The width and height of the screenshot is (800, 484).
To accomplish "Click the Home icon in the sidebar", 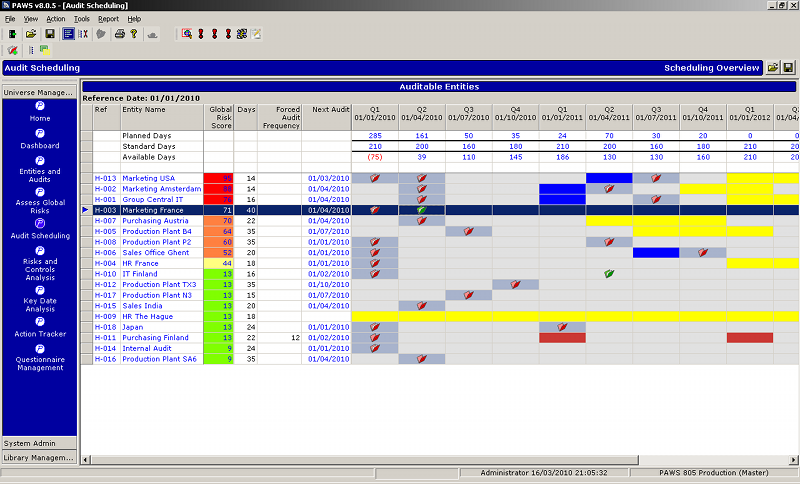I will [x=40, y=105].
